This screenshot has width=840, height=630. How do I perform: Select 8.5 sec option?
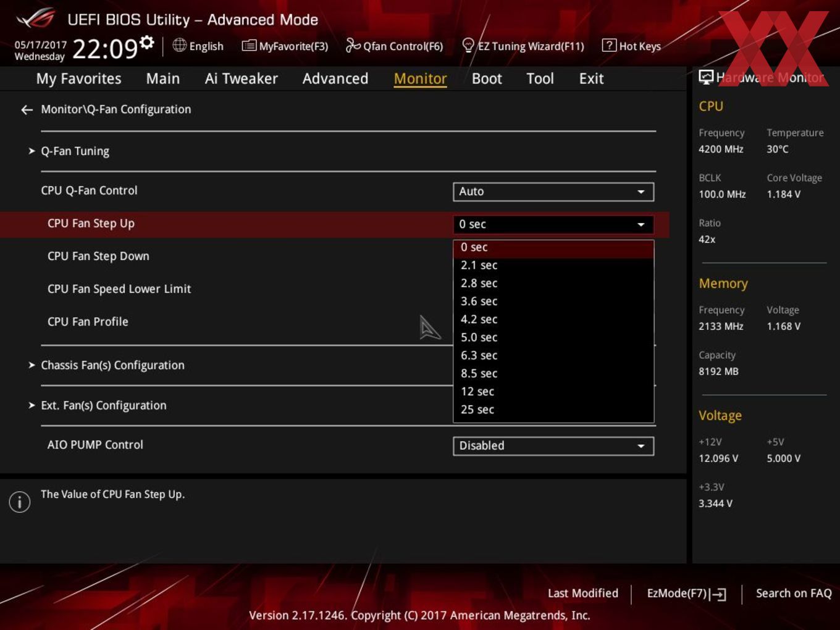tap(553, 373)
